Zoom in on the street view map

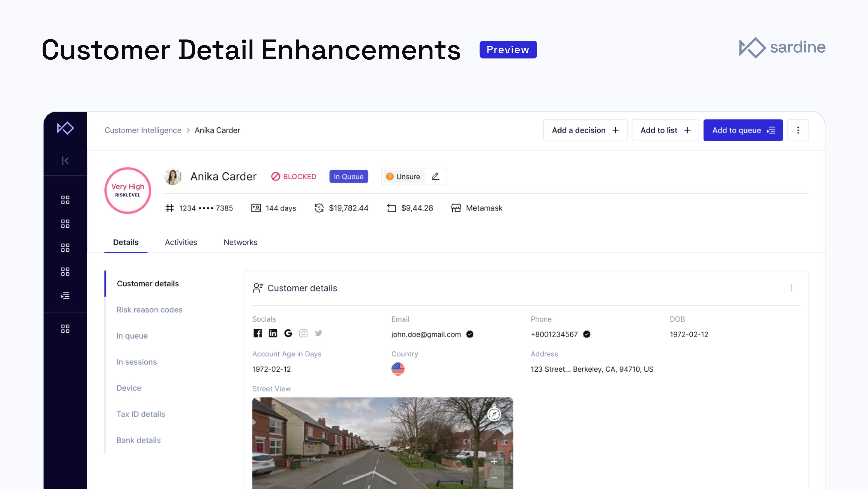(494, 461)
